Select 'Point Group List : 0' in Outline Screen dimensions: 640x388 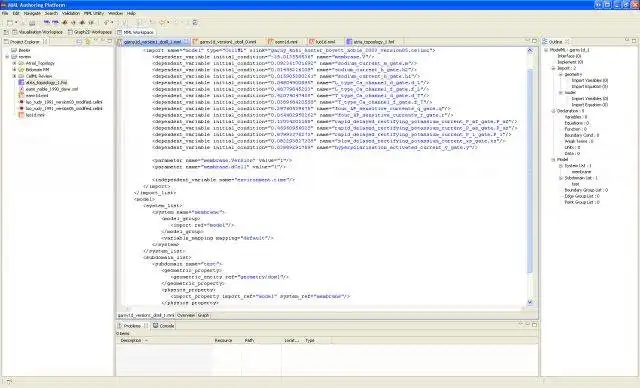(x=582, y=202)
